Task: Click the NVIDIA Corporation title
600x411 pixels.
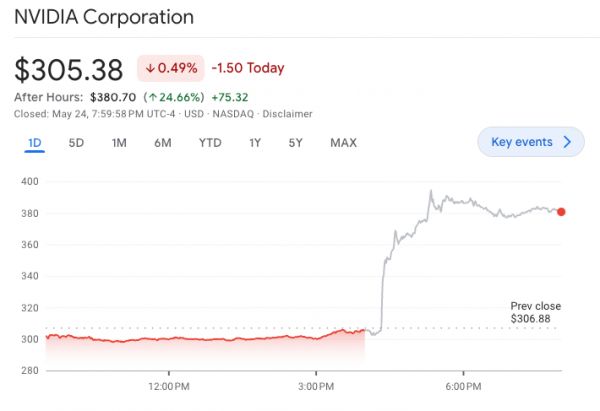Action: click(x=104, y=17)
